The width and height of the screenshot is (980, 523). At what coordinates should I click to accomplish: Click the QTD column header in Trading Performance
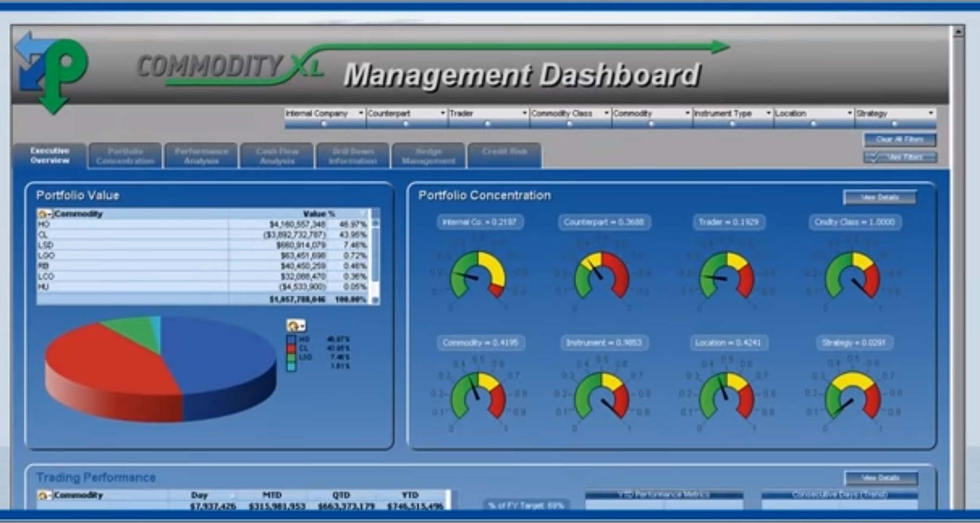tap(341, 495)
